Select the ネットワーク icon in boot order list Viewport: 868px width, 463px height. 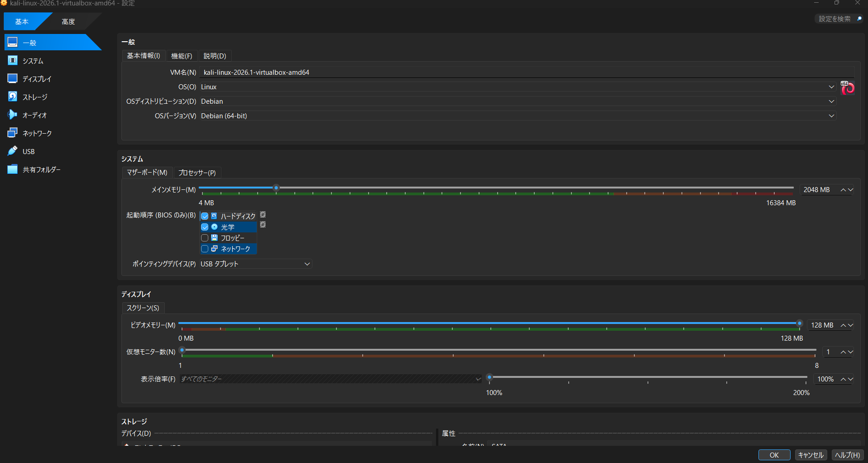[x=214, y=249]
